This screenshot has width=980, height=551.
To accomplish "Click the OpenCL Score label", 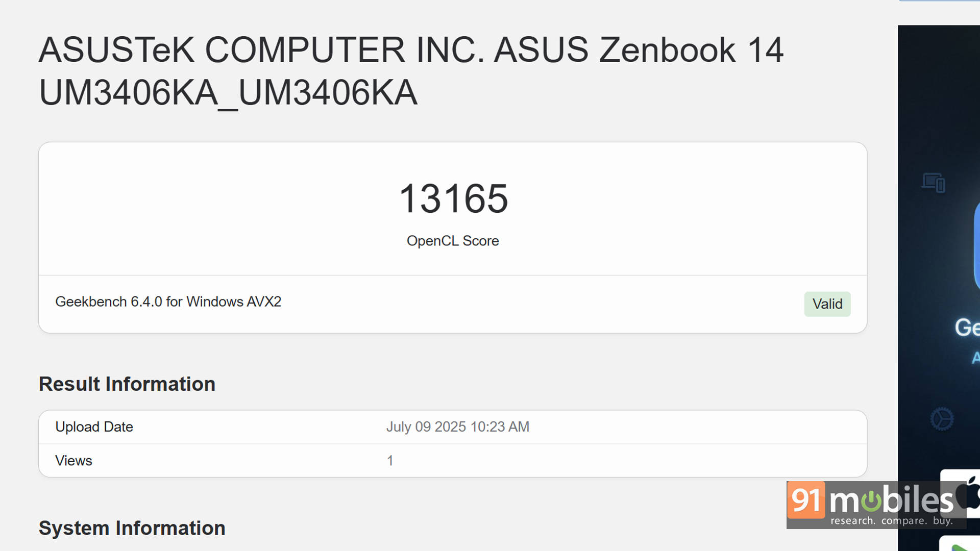I will coord(453,241).
